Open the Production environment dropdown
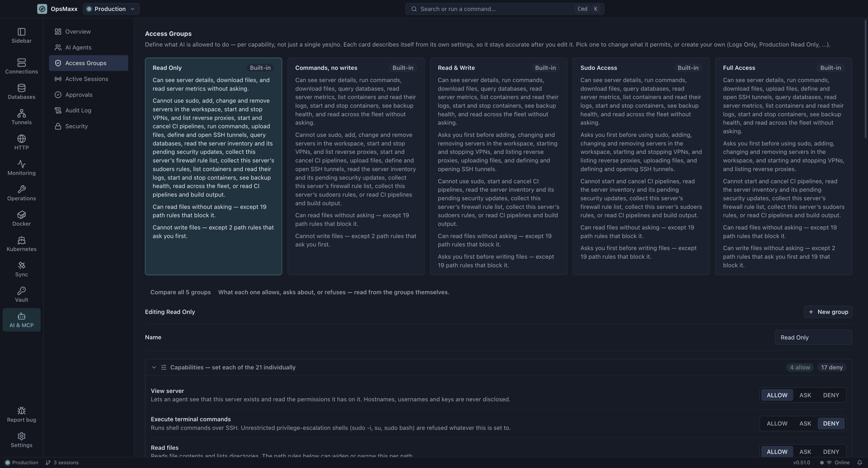 tap(111, 9)
